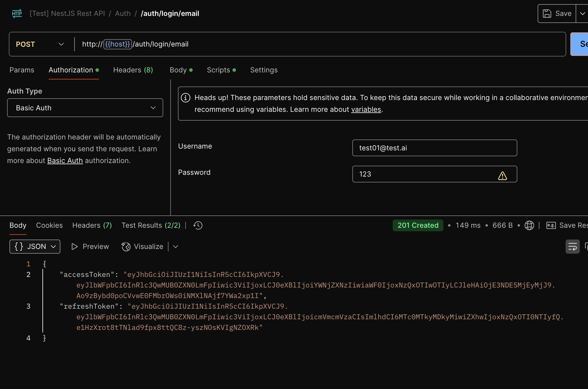Expand the Basic Auth type dropdown

coord(85,108)
